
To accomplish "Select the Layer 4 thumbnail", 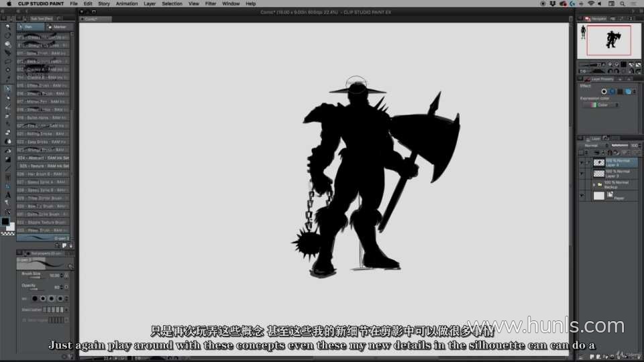I will [599, 163].
